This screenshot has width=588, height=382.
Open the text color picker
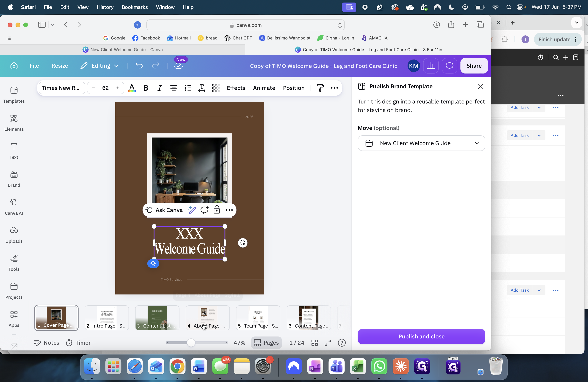tap(132, 88)
